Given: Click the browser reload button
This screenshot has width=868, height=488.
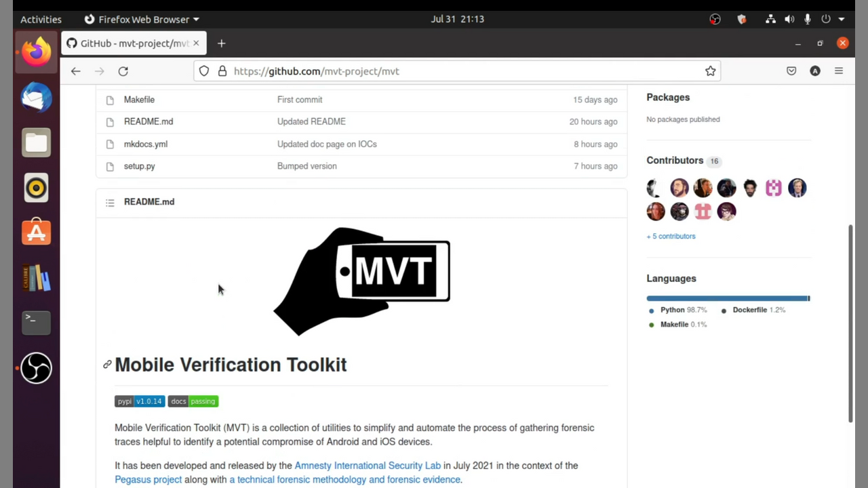Looking at the screenshot, I should pos(123,71).
